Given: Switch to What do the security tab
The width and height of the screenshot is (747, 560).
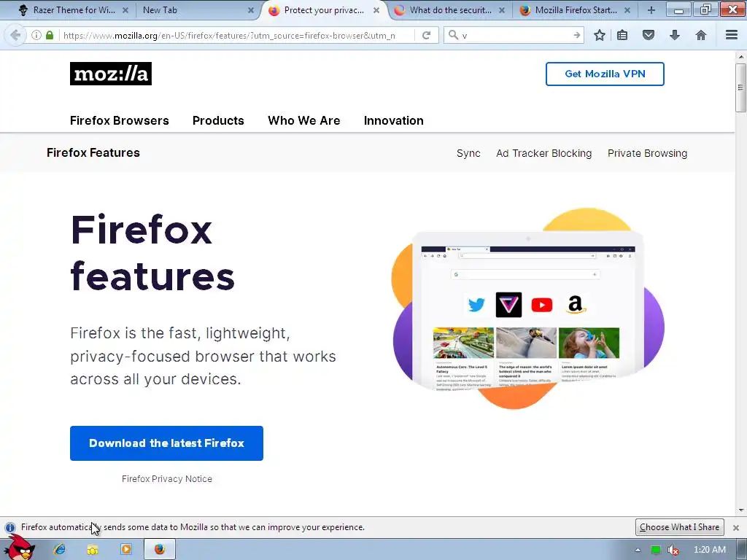Looking at the screenshot, I should 450,10.
